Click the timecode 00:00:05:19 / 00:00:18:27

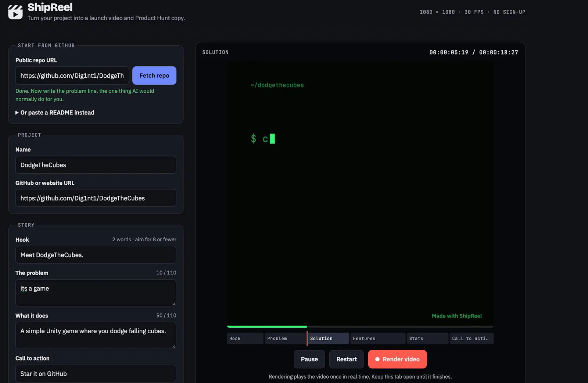(x=474, y=52)
